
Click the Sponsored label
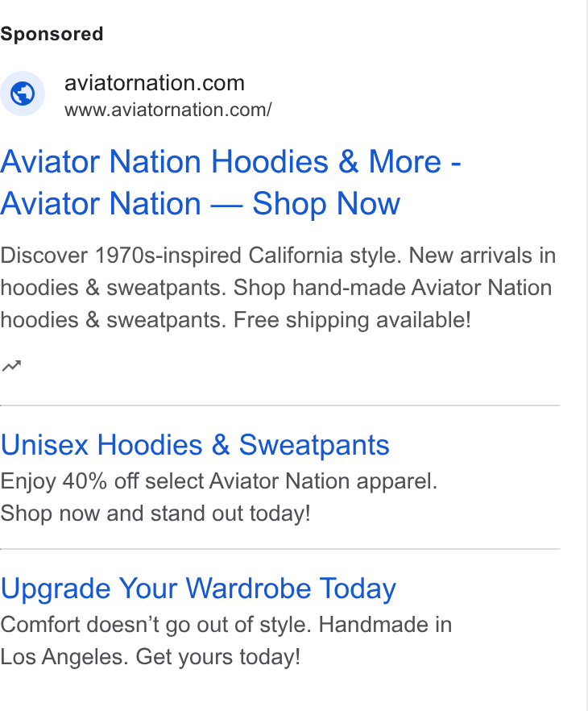[52, 34]
